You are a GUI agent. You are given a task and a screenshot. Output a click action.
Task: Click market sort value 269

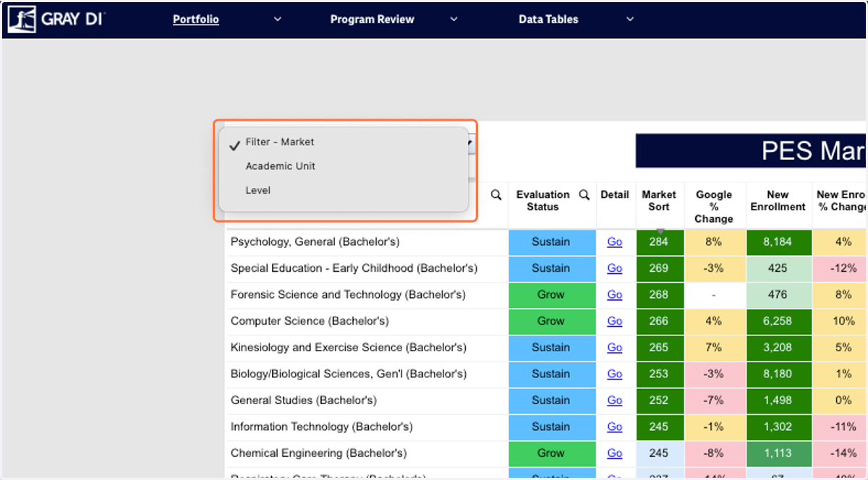[x=659, y=268]
